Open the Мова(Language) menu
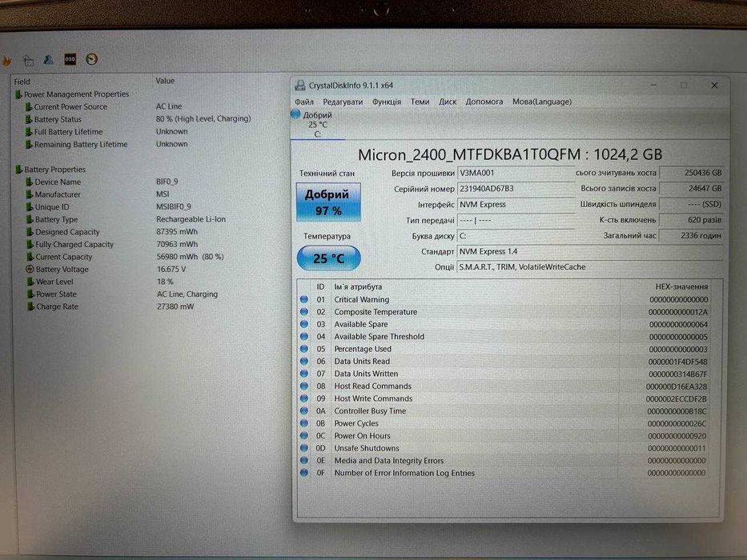The height and width of the screenshot is (560, 747). [x=542, y=102]
